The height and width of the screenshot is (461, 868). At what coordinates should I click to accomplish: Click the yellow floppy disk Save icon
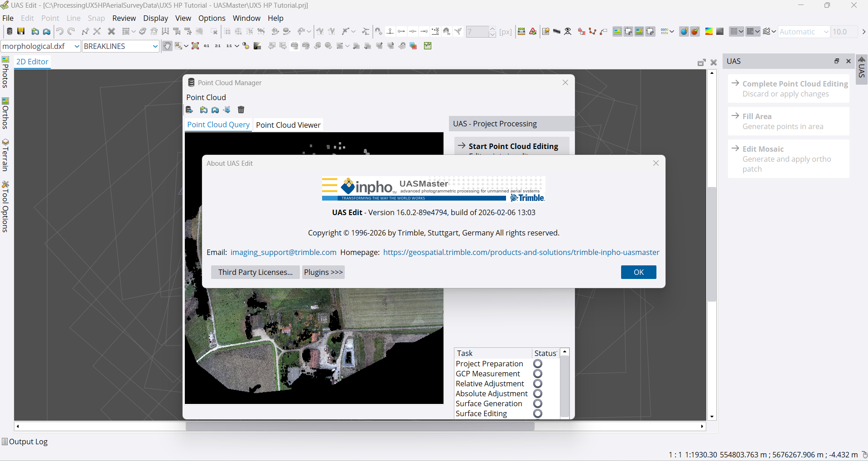(21, 31)
